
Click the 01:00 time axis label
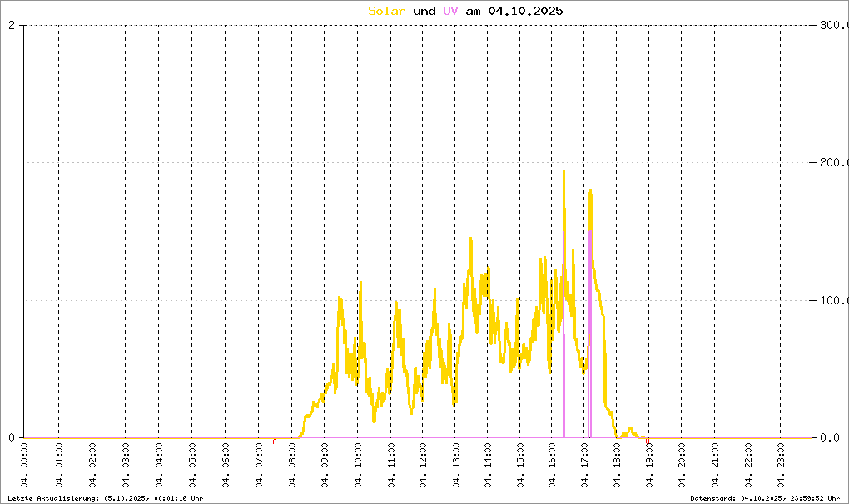tap(59, 465)
